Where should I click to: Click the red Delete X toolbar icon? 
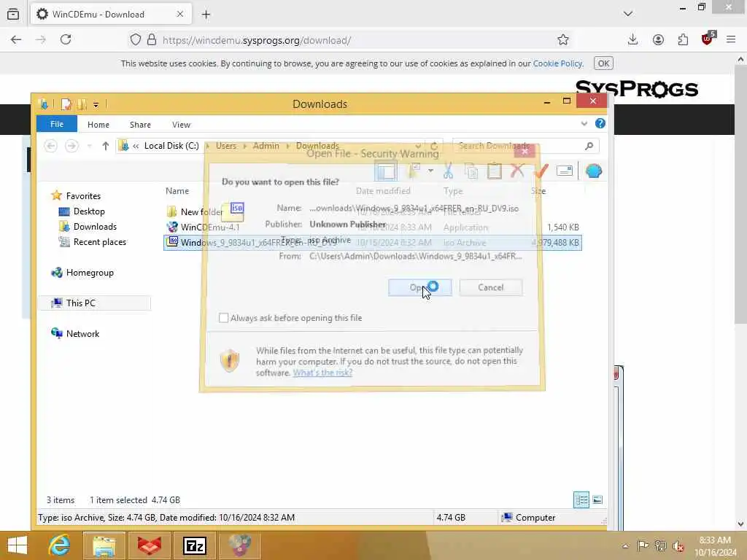tap(517, 171)
